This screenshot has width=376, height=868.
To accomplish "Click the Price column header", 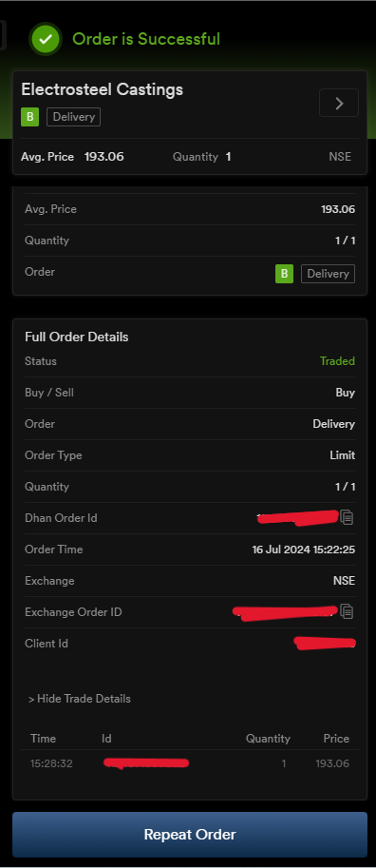I will (336, 739).
